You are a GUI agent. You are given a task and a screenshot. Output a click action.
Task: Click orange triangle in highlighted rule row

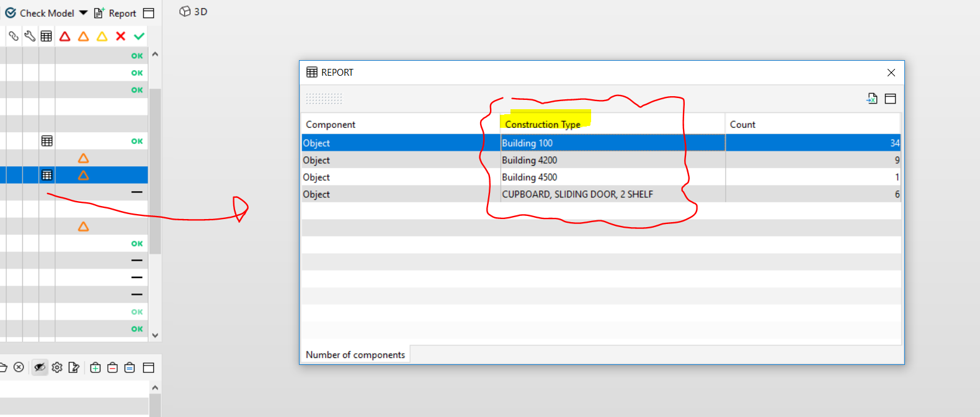pyautogui.click(x=83, y=176)
